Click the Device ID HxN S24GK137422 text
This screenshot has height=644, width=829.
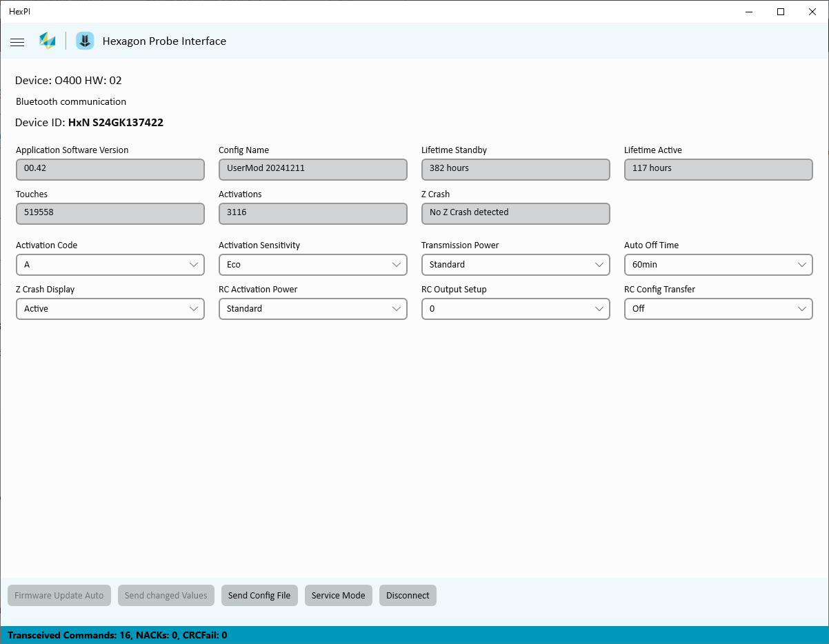(x=89, y=123)
